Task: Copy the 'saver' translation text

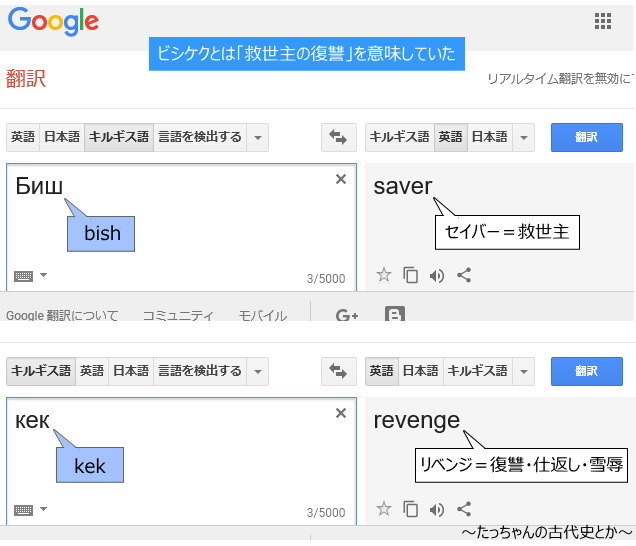Action: click(410, 275)
